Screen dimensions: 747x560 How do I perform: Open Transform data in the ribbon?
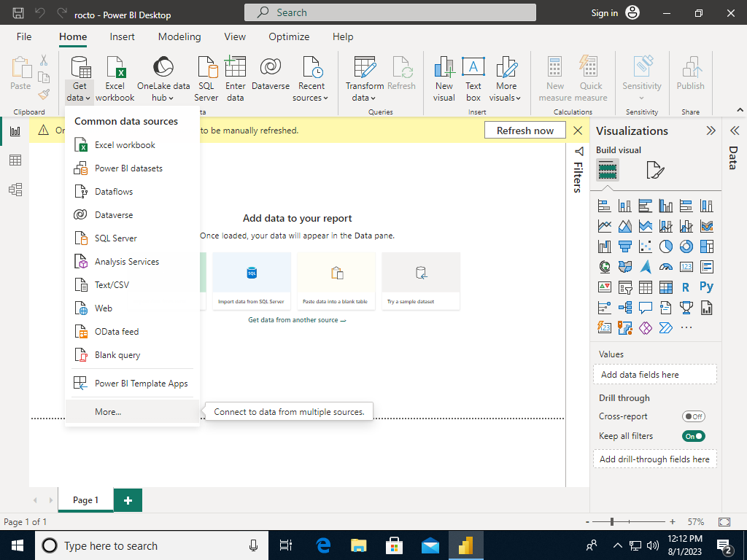pos(364,78)
